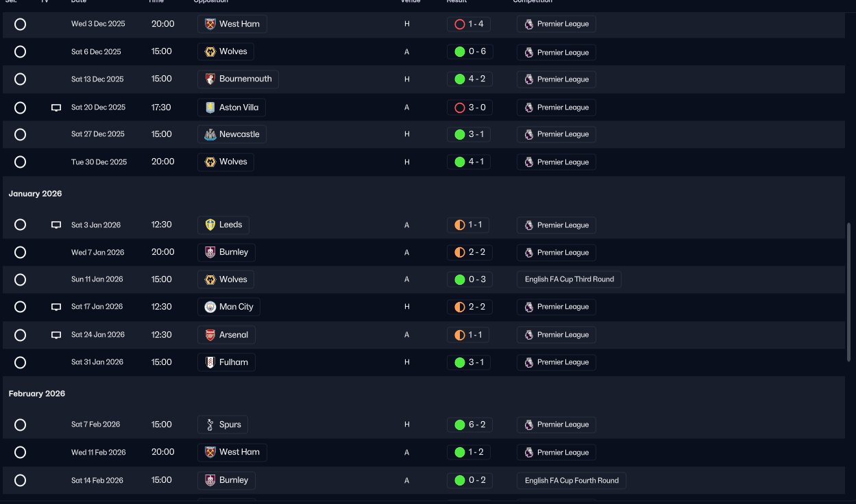Click TV icon on Aston Villa fixture
This screenshot has height=504, width=856.
(x=57, y=108)
